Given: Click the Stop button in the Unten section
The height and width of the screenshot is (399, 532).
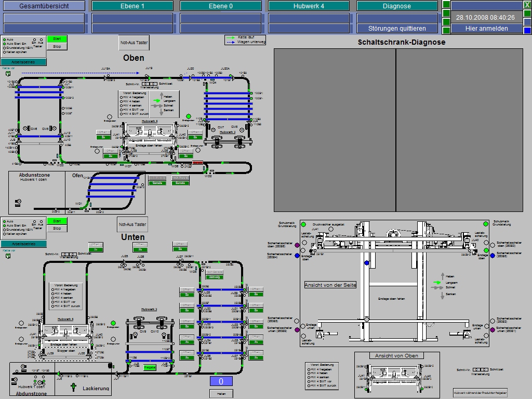Looking at the screenshot, I should click(57, 229).
